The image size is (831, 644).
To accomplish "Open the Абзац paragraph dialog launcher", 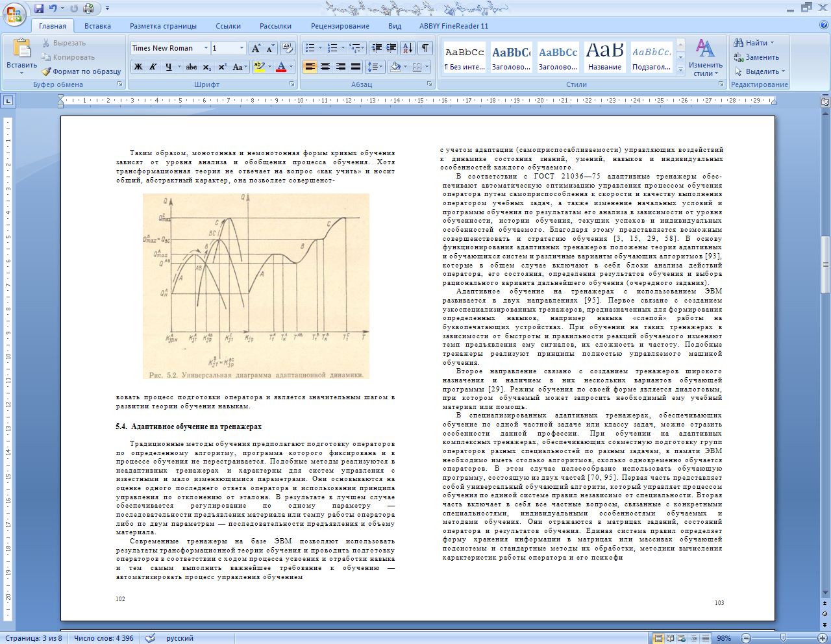I will (x=430, y=84).
